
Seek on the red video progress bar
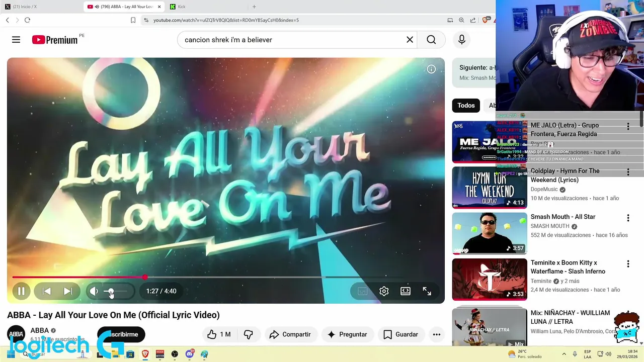coord(225,277)
